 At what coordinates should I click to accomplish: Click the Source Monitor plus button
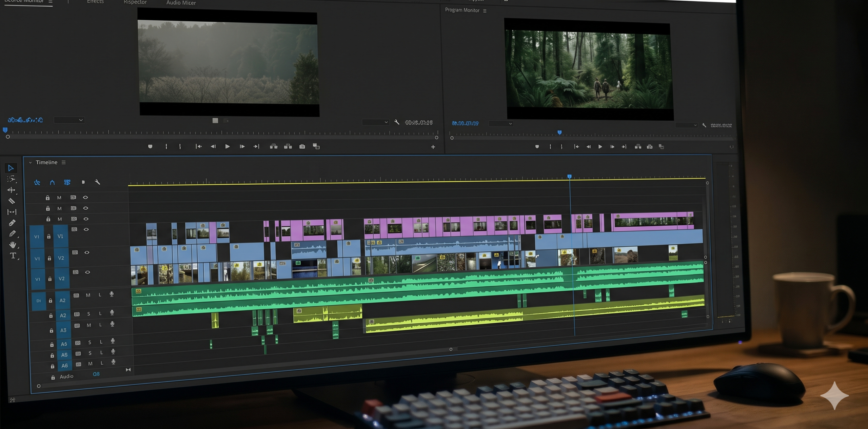pyautogui.click(x=433, y=147)
